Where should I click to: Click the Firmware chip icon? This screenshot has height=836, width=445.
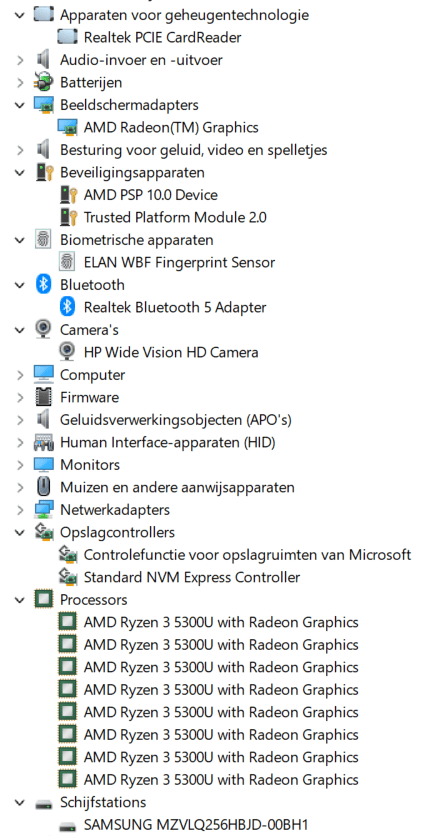tap(43, 397)
